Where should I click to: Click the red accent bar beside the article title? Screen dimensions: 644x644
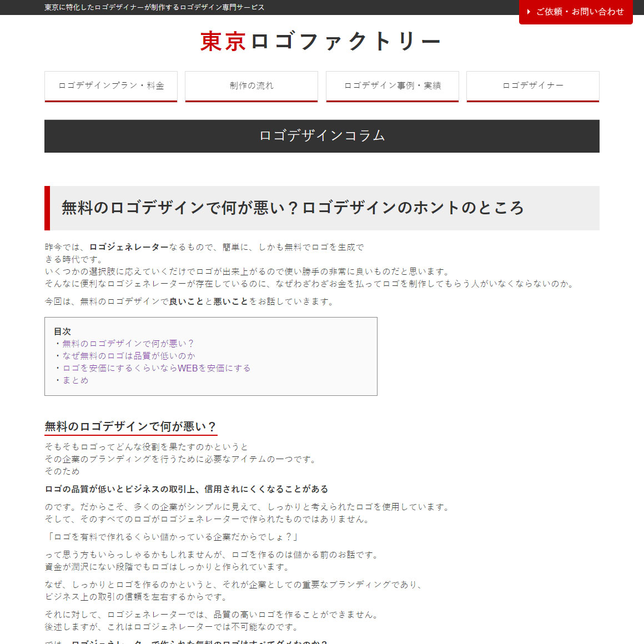click(x=47, y=208)
